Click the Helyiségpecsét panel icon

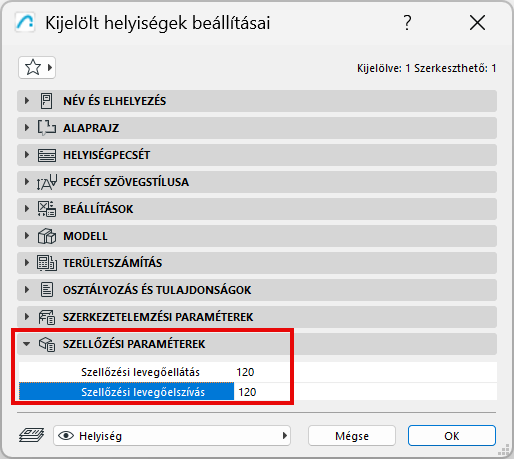46,155
